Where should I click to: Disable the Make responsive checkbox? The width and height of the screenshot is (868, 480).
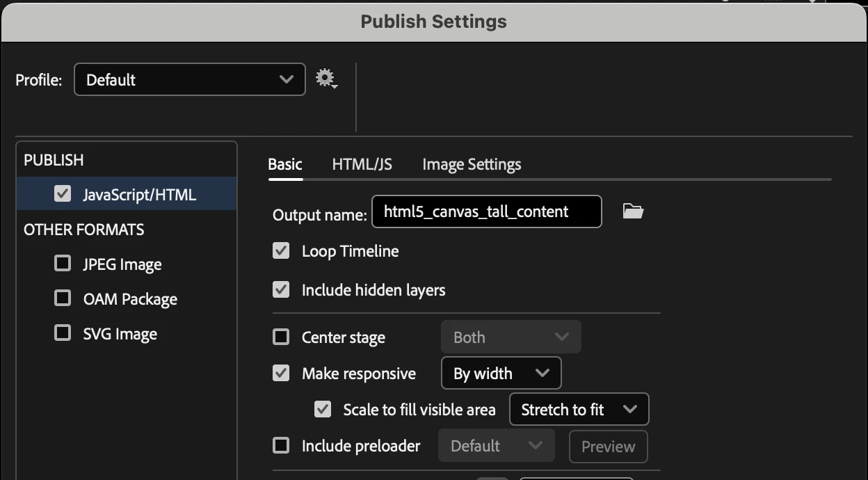(x=281, y=374)
